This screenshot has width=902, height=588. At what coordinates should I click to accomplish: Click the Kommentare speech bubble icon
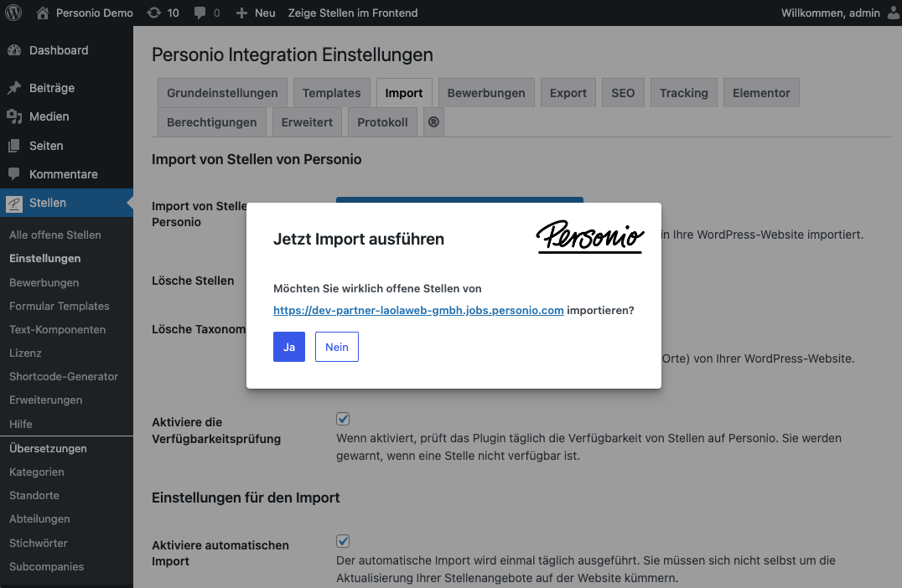(x=14, y=174)
